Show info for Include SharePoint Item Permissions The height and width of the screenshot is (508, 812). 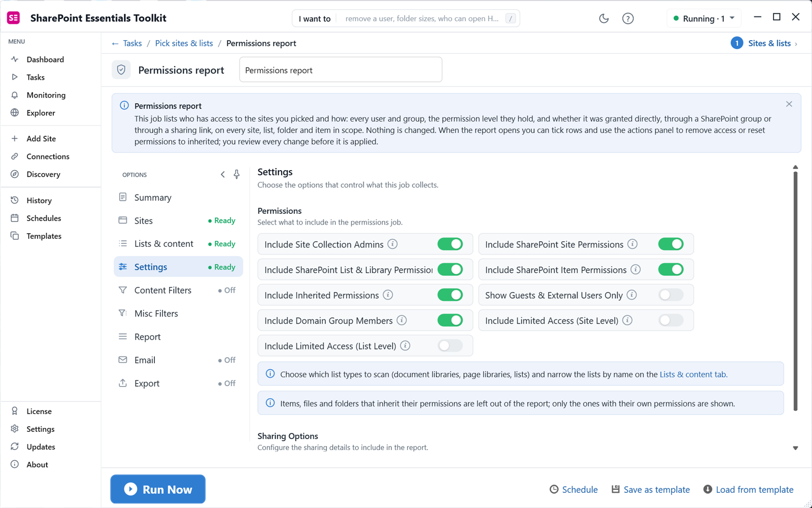click(635, 270)
